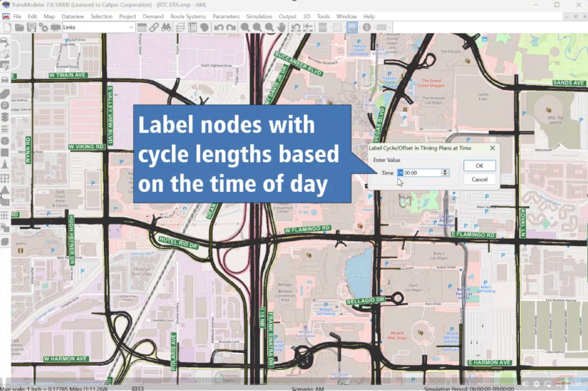Click the W FLAMINGO RD street label
This screenshot has width=588, height=391.
(307, 229)
